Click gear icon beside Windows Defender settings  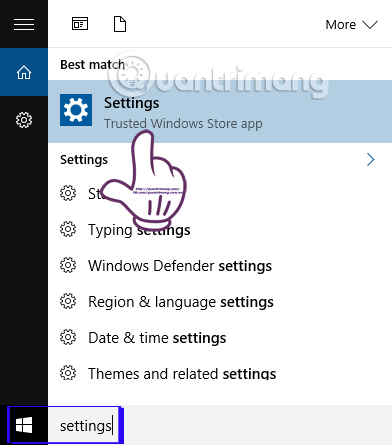coord(68,265)
